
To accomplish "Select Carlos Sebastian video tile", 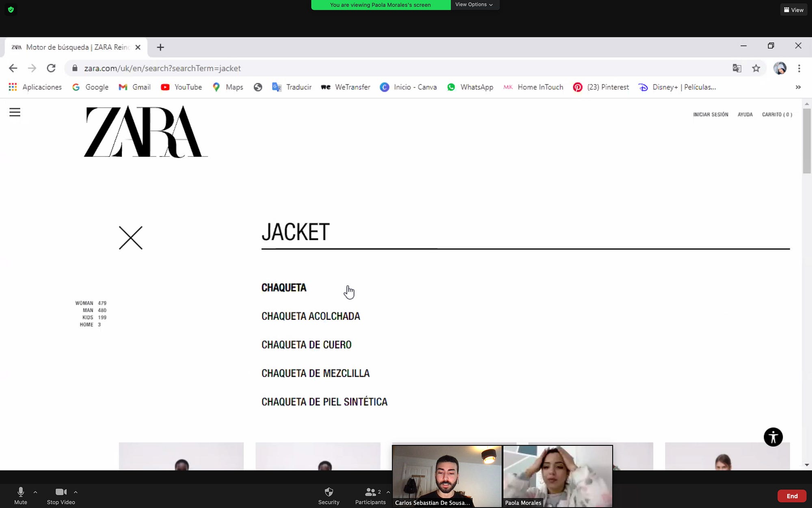I will coord(447,476).
